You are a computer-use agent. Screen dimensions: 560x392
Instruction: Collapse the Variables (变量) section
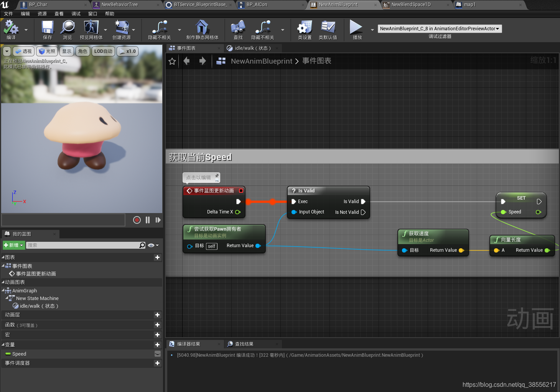point(3,344)
